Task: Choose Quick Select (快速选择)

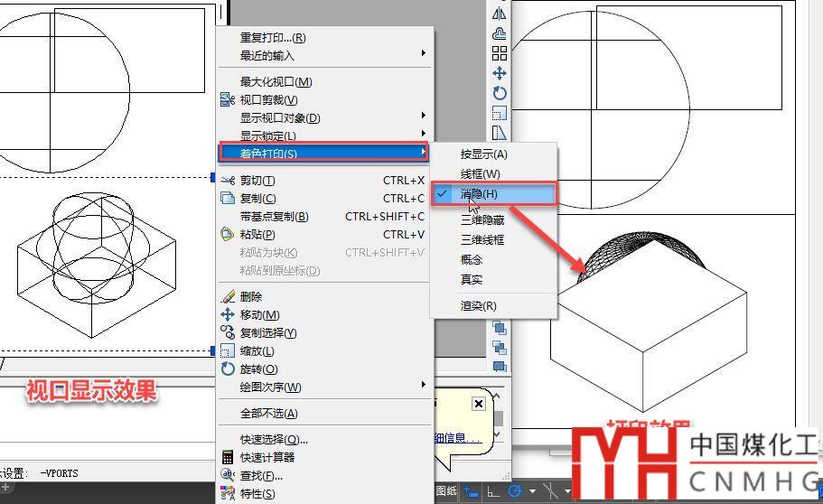Action: pyautogui.click(x=324, y=440)
